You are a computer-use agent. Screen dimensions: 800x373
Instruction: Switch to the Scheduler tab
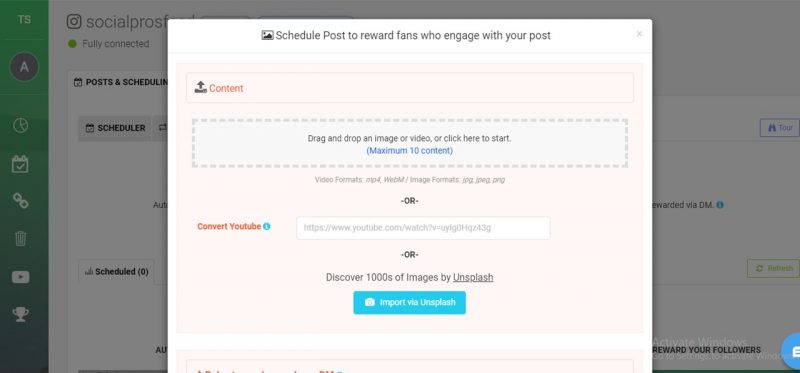pos(115,128)
